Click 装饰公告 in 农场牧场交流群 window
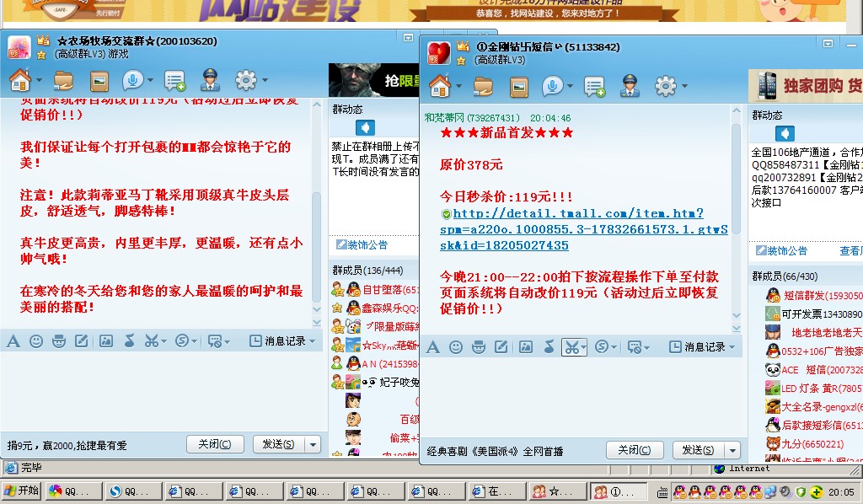This screenshot has width=863, height=504. 362,245
